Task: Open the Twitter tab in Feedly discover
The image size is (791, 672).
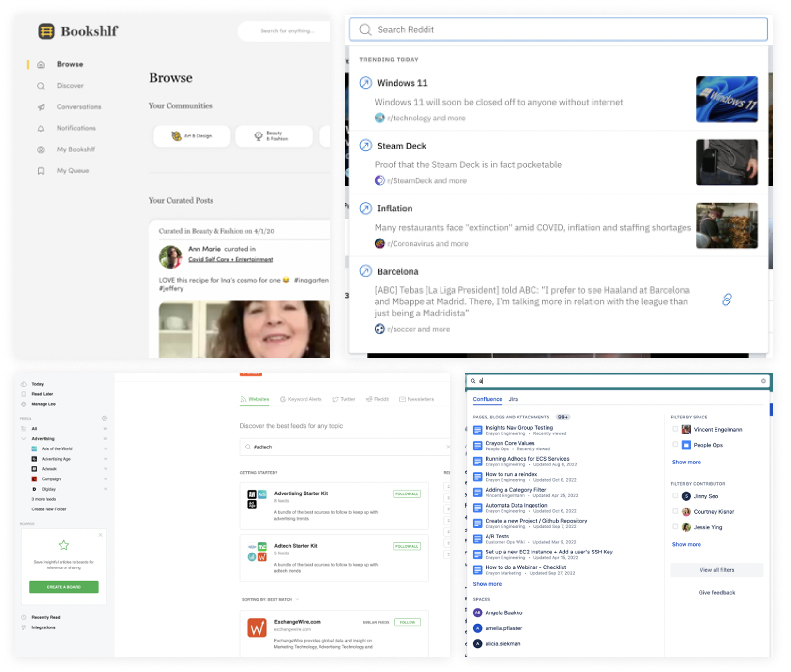Action: coord(344,399)
